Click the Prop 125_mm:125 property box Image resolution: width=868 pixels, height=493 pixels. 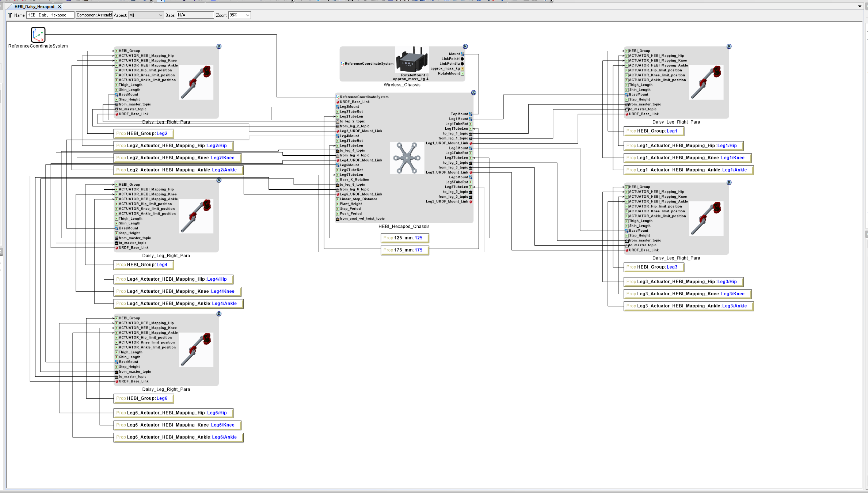tap(404, 238)
